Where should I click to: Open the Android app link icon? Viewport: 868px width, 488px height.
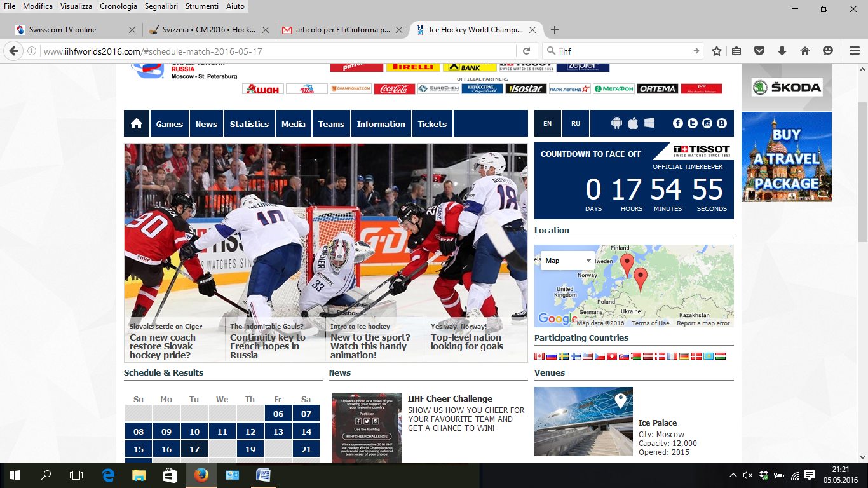(616, 123)
